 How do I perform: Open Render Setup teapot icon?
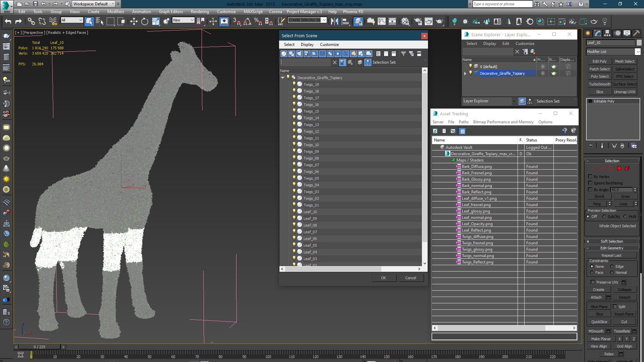pos(418,21)
